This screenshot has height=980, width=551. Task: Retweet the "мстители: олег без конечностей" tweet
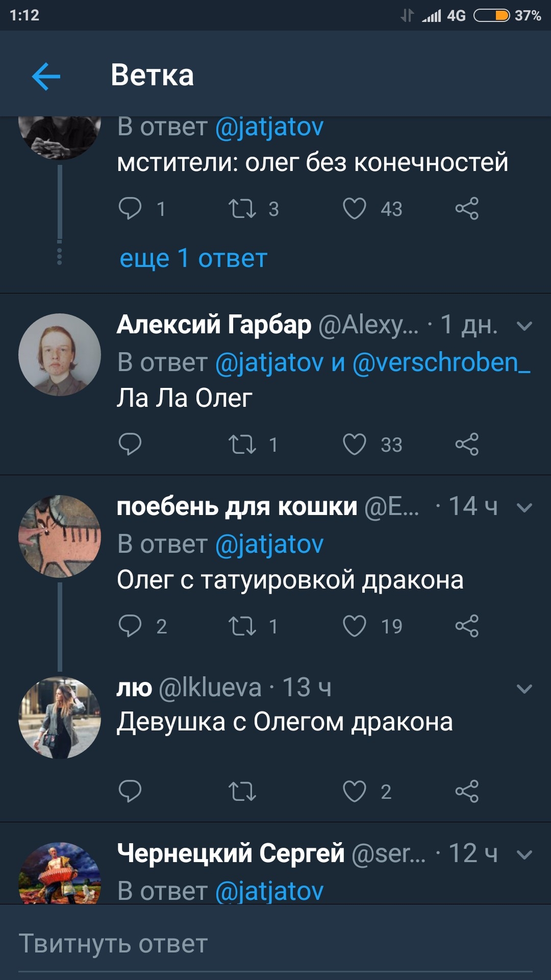pyautogui.click(x=242, y=208)
